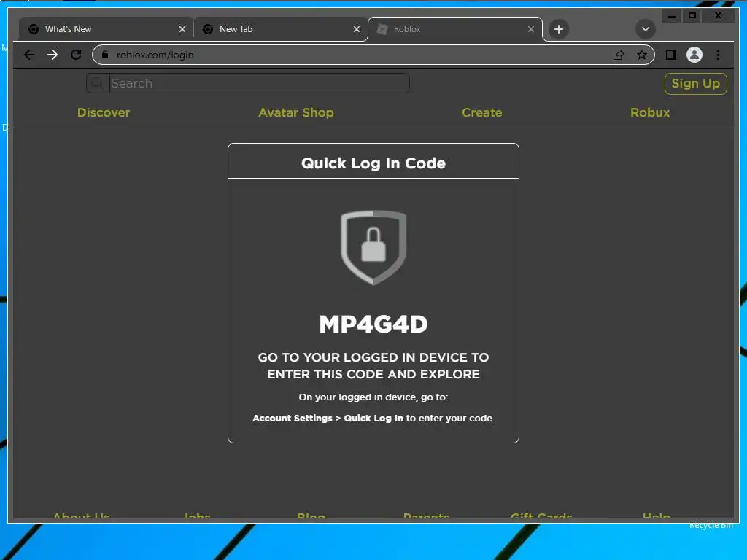The image size is (747, 560).
Task: Open the browser side panel icon
Action: (x=671, y=55)
